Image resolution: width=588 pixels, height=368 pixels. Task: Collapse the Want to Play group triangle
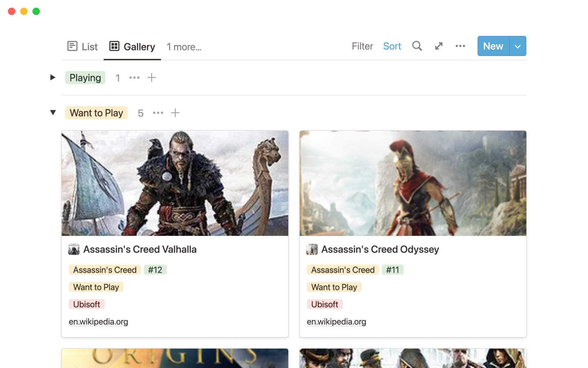tap(53, 113)
